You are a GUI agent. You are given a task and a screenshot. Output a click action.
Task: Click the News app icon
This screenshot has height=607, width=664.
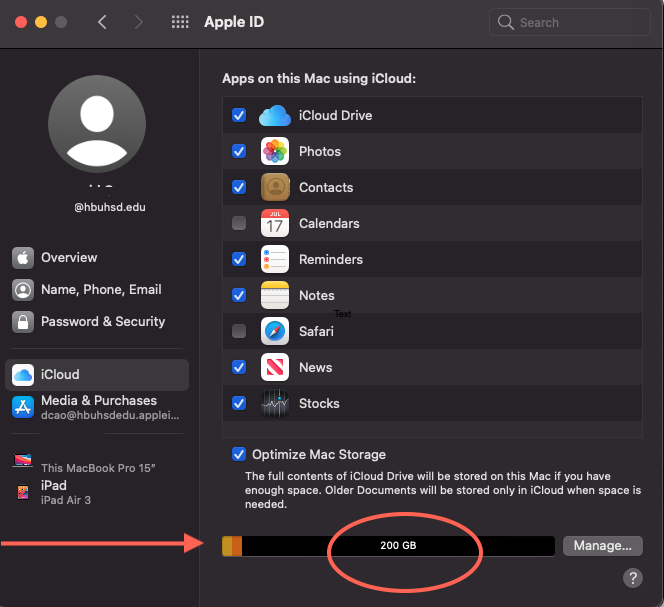click(x=275, y=367)
